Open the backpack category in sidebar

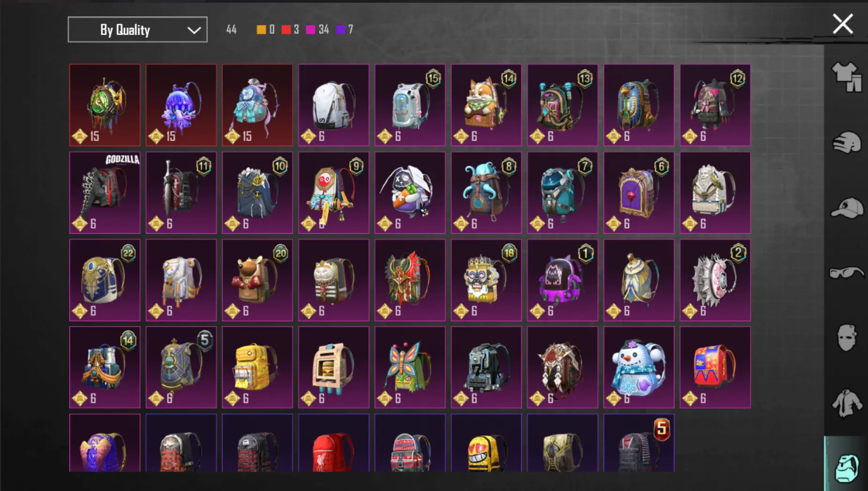(846, 467)
